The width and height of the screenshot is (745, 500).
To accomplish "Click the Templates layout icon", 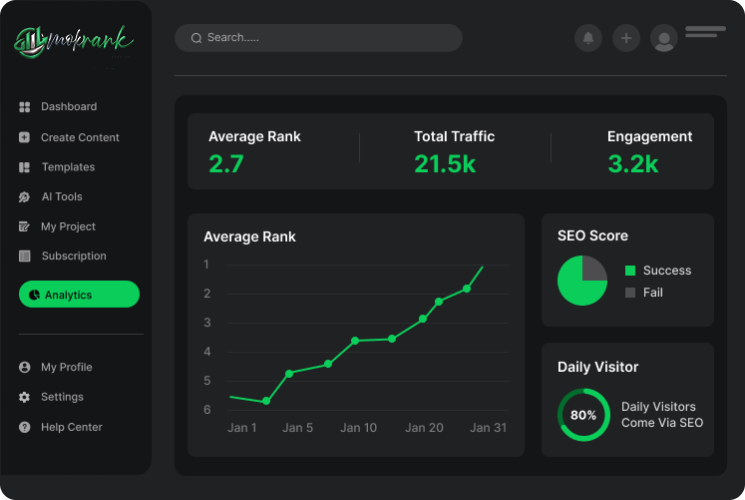I will [x=24, y=167].
